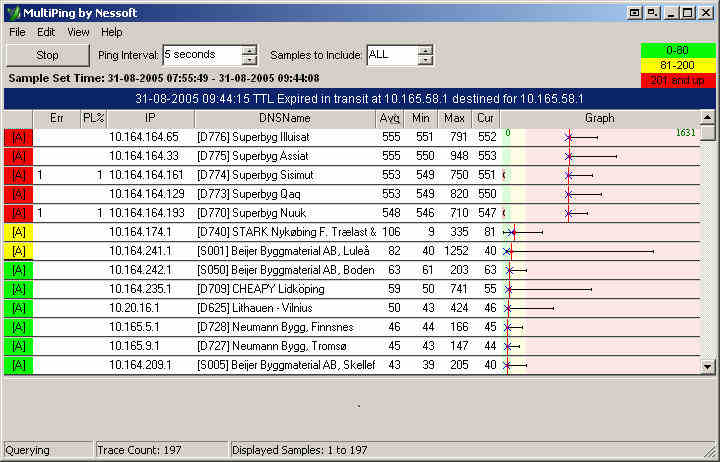Image resolution: width=720 pixels, height=462 pixels.
Task: Click the green [A] icon for Beijer Byggmaterial Boden
Action: (18, 270)
